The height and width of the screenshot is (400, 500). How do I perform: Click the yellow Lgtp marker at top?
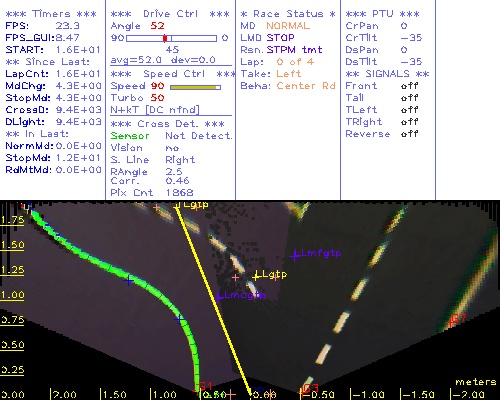[x=178, y=206]
